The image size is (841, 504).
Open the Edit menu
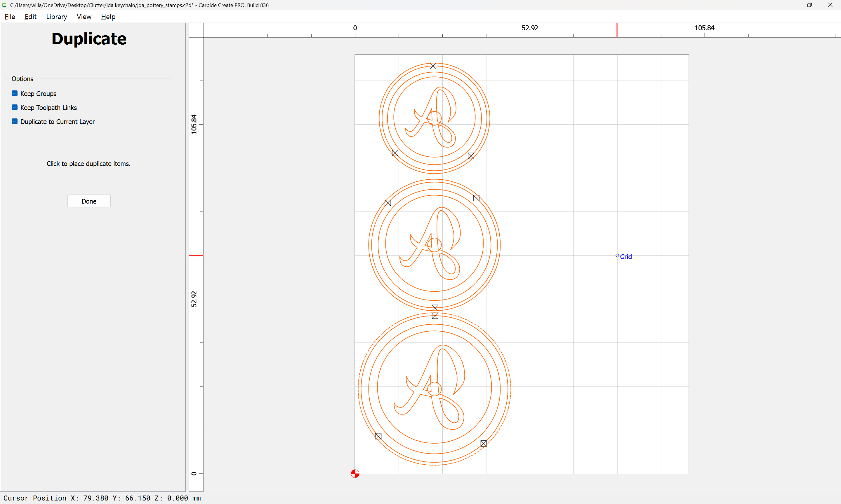(30, 17)
